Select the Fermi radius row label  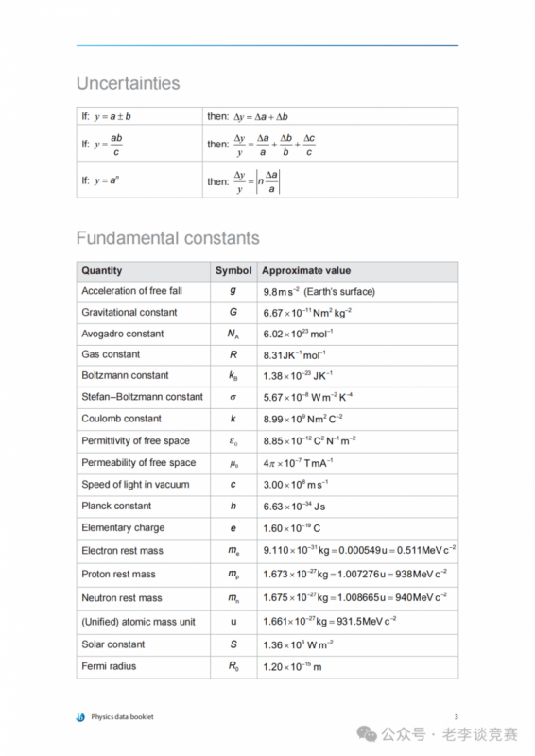tap(109, 666)
